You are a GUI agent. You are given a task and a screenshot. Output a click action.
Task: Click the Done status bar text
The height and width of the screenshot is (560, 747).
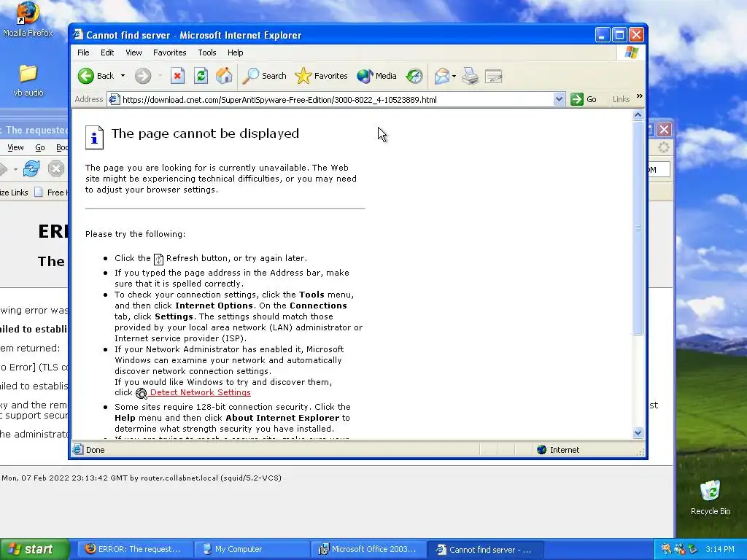point(95,449)
